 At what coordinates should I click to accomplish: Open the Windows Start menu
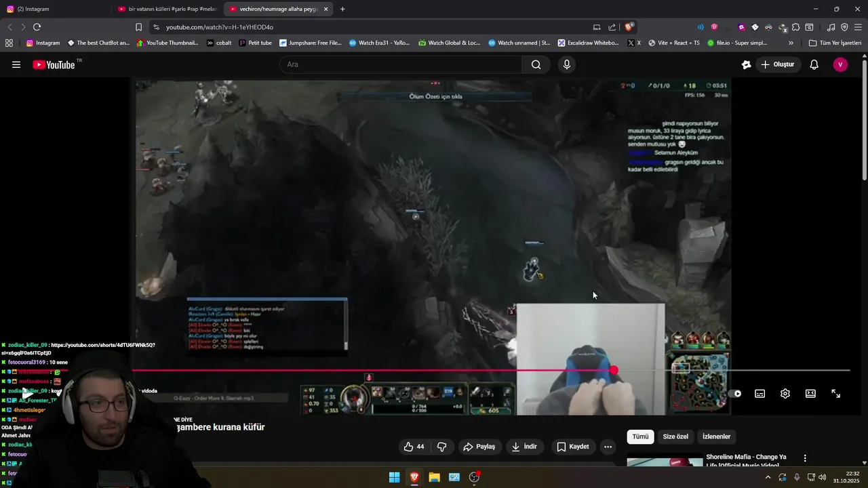point(394,477)
